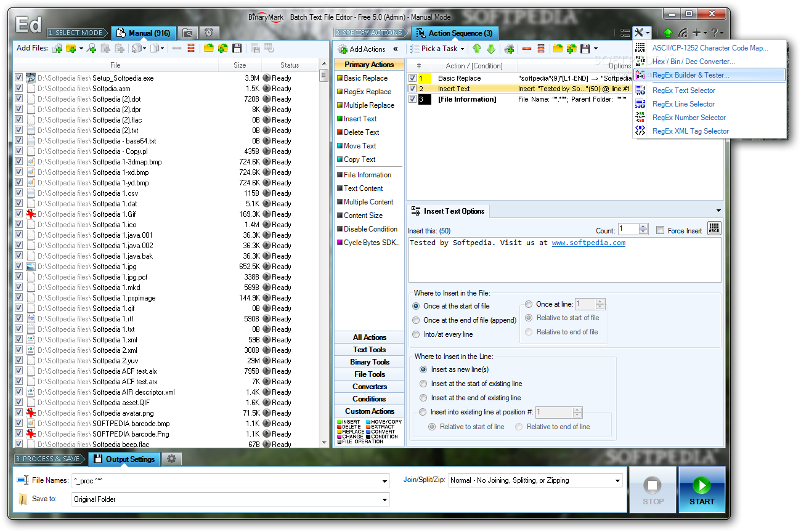Image resolution: width=801 pixels, height=532 pixels.
Task: Switch to the Action Sequence (3) tab
Action: point(455,33)
